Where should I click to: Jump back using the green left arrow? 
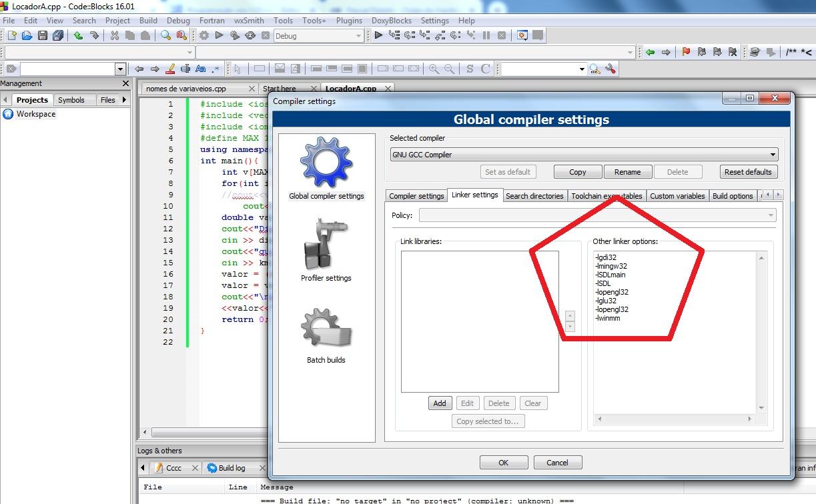pyautogui.click(x=650, y=52)
